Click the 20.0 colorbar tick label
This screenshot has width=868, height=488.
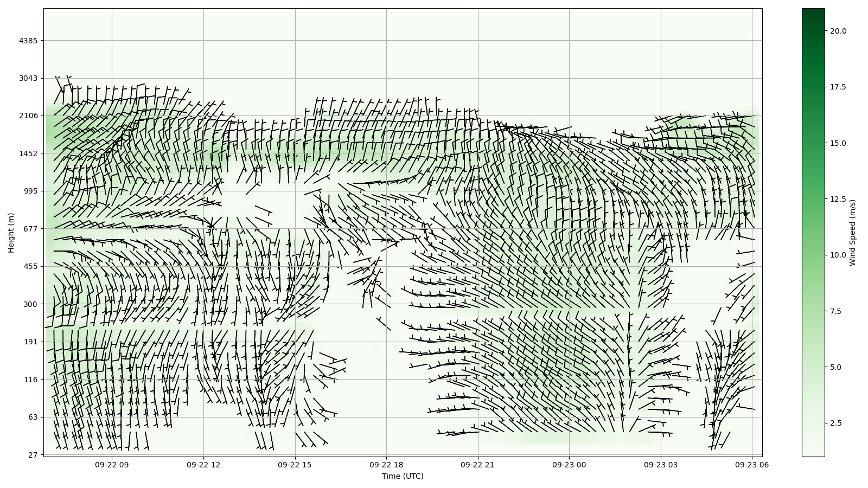pyautogui.click(x=838, y=31)
